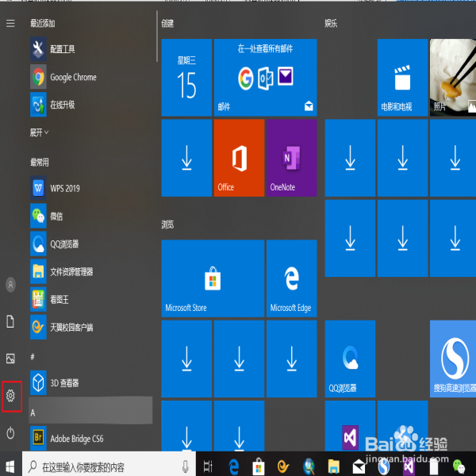Screen dimensions: 476x476
Task: Click the 最近添加 section heading
Action: click(43, 23)
